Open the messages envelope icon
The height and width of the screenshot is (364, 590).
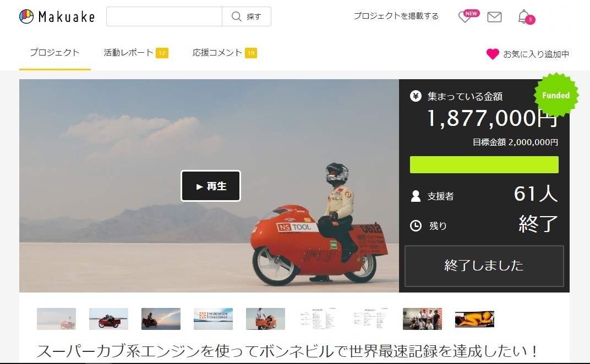494,17
